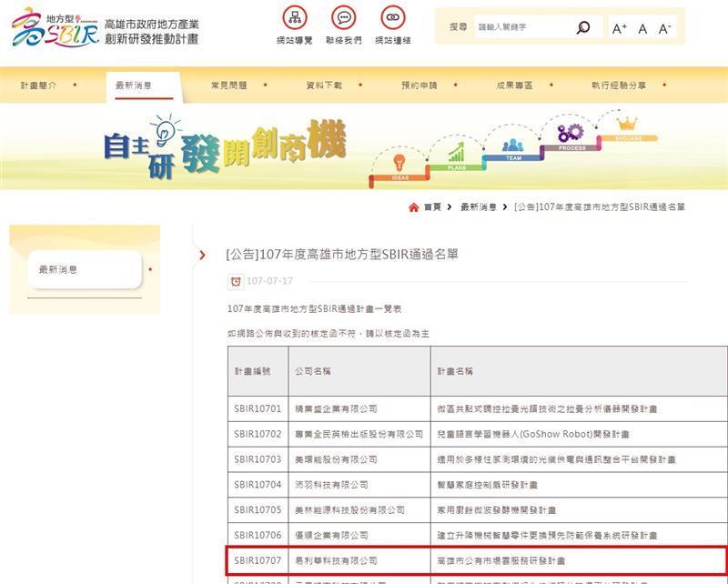Open the 預約申請 menu

(420, 86)
